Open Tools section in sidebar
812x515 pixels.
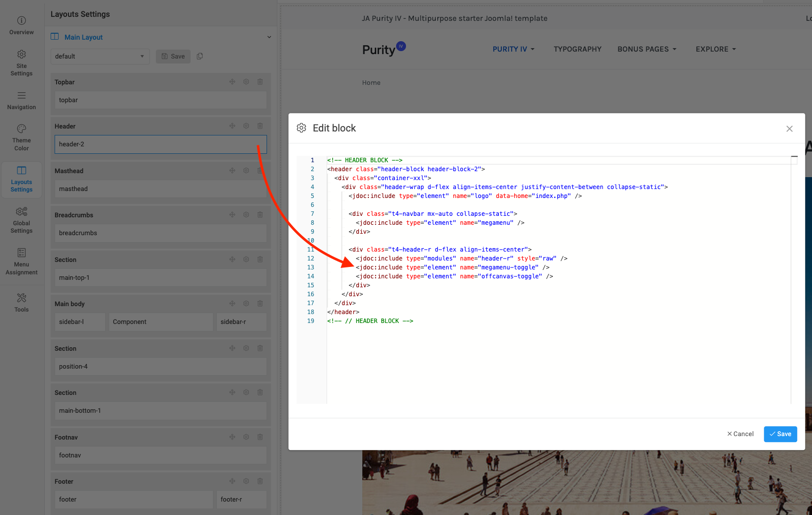pyautogui.click(x=21, y=303)
